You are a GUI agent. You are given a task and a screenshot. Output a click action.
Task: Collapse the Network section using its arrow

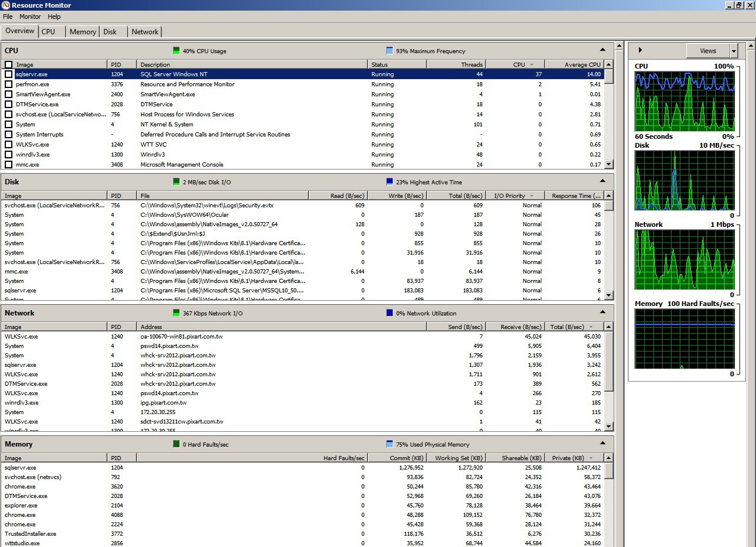click(x=602, y=312)
